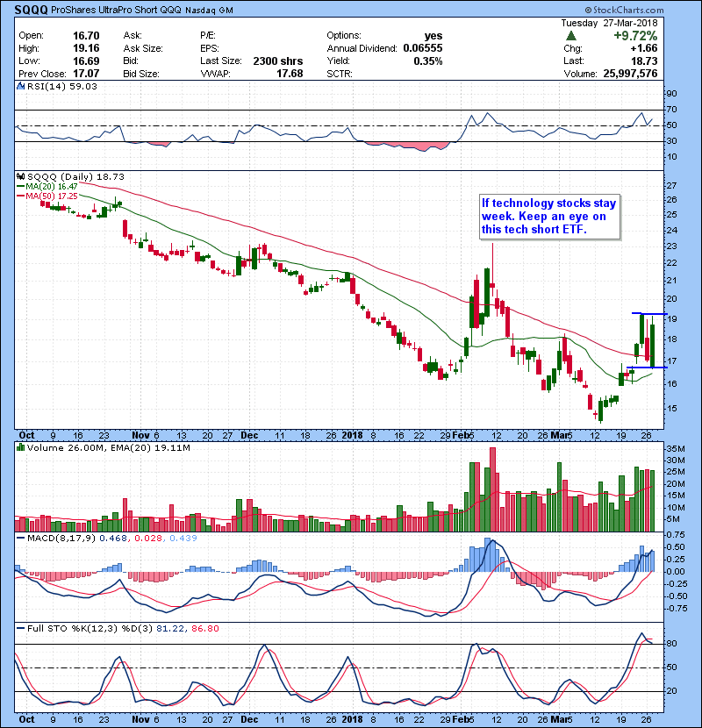702x728 pixels.
Task: Click the Volume figure 25,997,576
Action: pyautogui.click(x=630, y=74)
